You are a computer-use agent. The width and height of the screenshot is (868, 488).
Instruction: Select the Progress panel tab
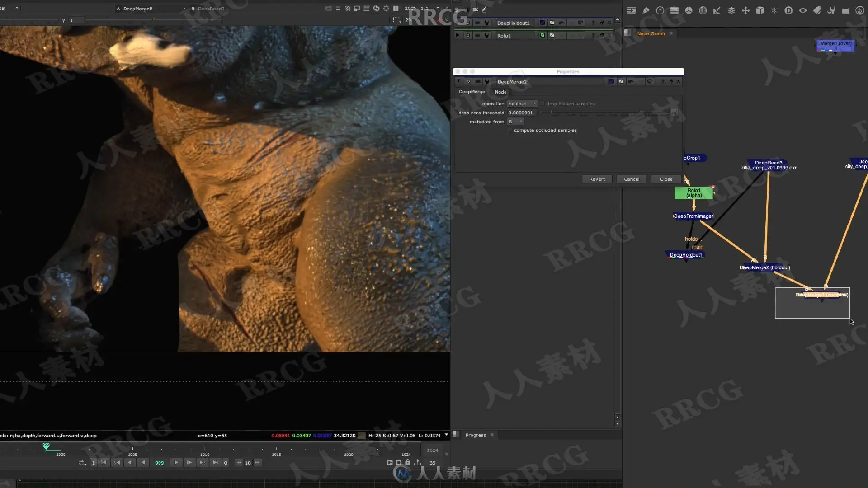pyautogui.click(x=475, y=435)
